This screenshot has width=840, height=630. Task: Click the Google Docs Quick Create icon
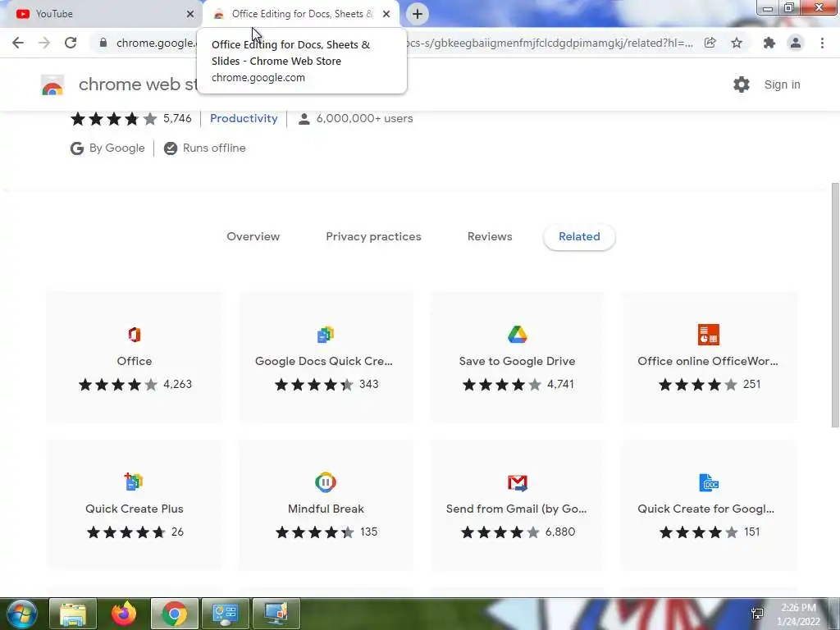click(326, 335)
